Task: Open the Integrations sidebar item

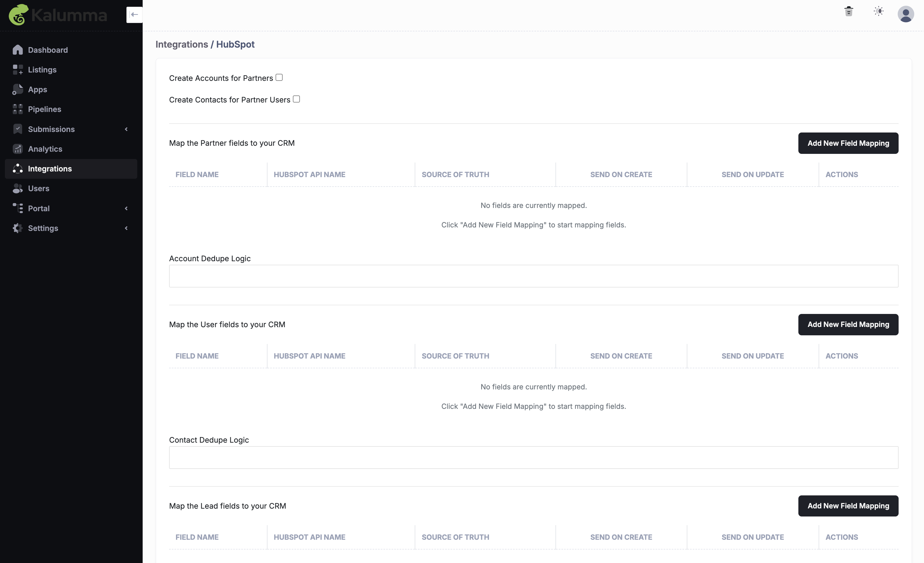Action: pos(71,169)
